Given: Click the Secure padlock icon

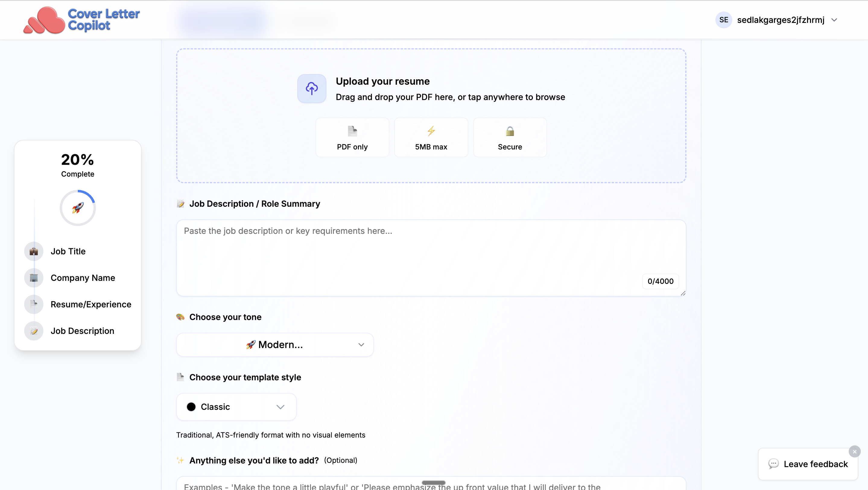Looking at the screenshot, I should [509, 131].
